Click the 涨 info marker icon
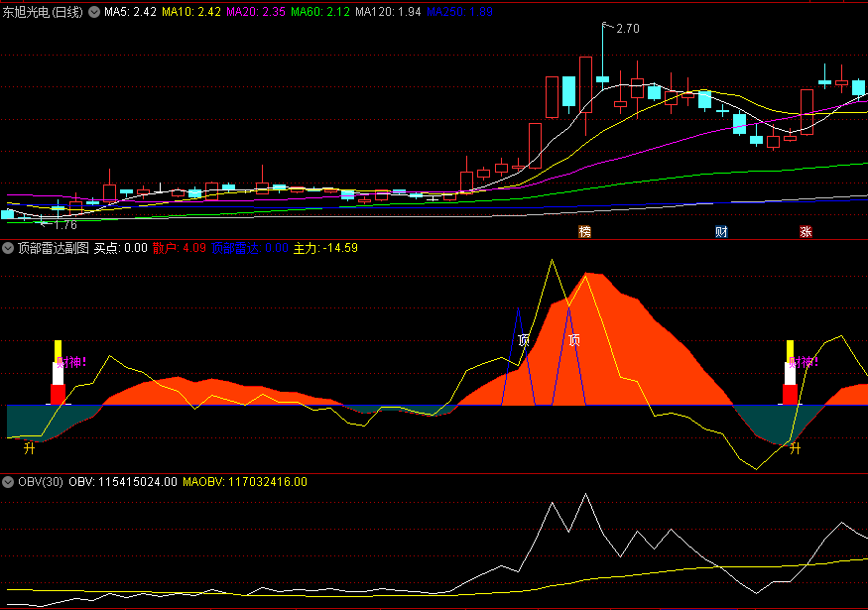Viewport: 868px width, 610px height. pos(806,232)
